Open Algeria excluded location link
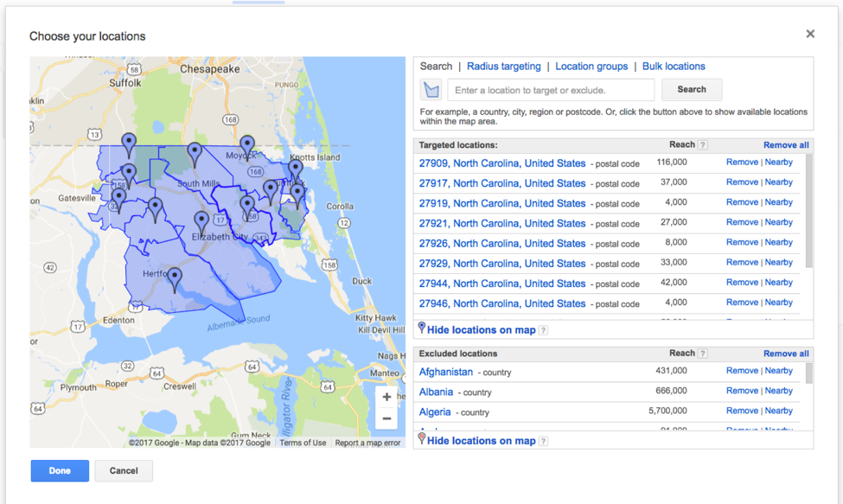The width and height of the screenshot is (843, 504). pos(435,412)
